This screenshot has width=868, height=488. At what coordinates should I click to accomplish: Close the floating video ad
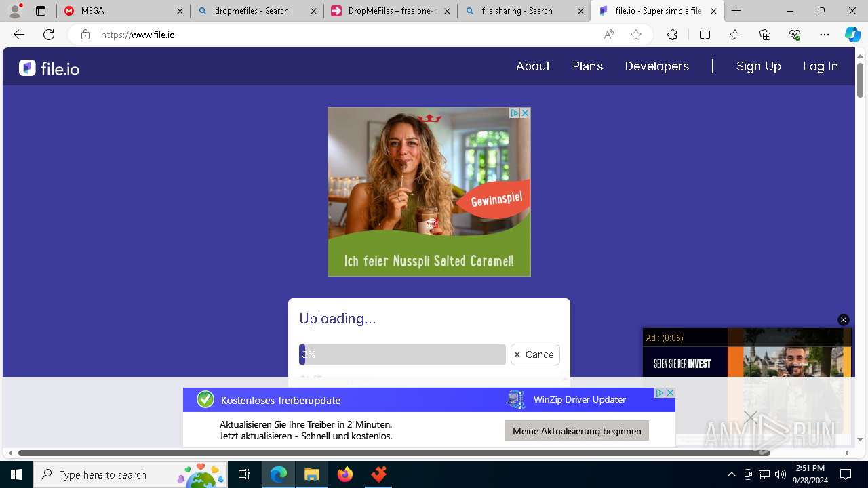pos(844,320)
